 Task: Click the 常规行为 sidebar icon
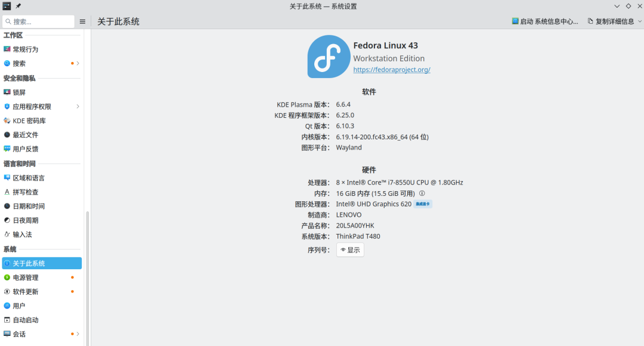(x=7, y=49)
